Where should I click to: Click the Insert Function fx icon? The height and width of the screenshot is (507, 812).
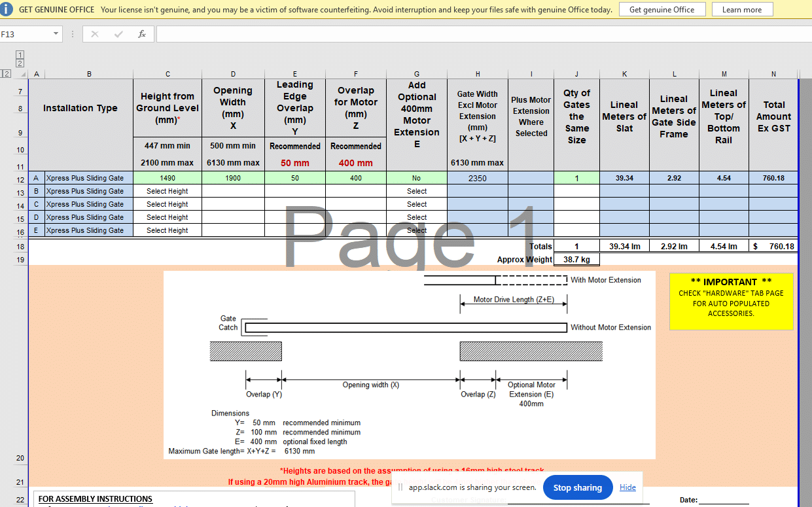tap(142, 34)
